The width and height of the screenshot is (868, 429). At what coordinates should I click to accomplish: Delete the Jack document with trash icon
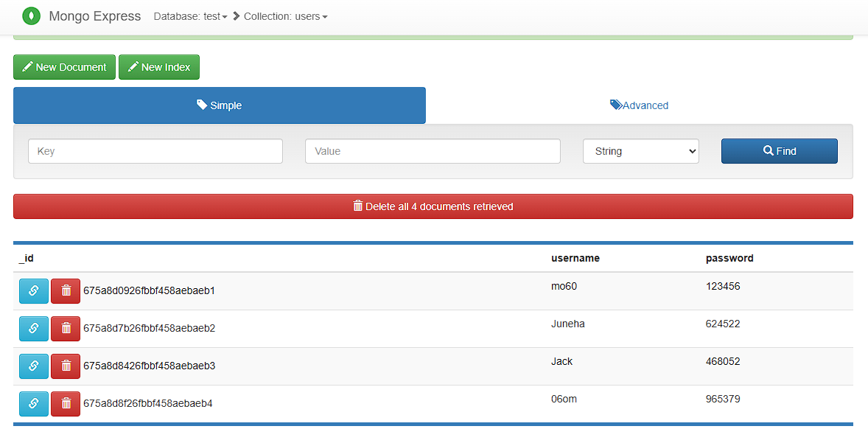click(66, 366)
